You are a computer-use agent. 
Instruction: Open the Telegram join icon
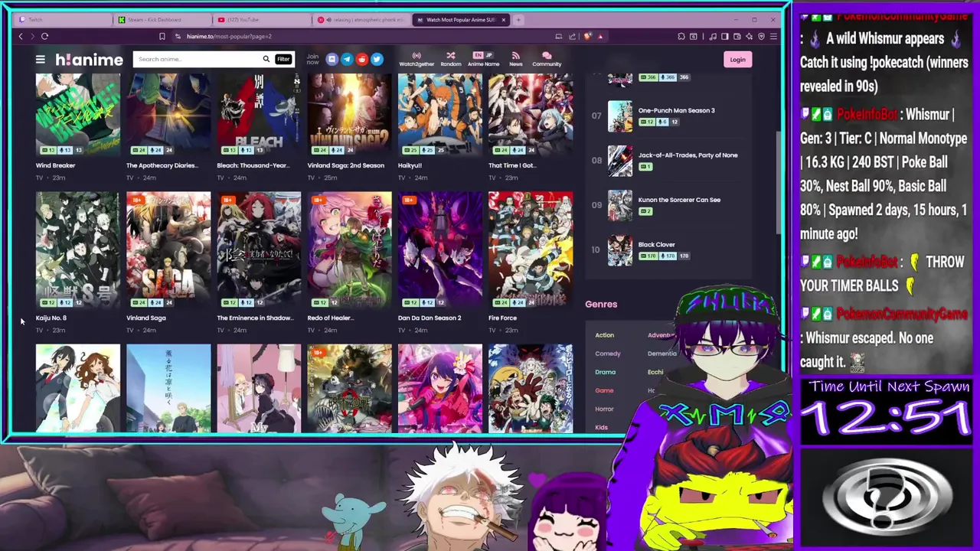[x=347, y=59]
